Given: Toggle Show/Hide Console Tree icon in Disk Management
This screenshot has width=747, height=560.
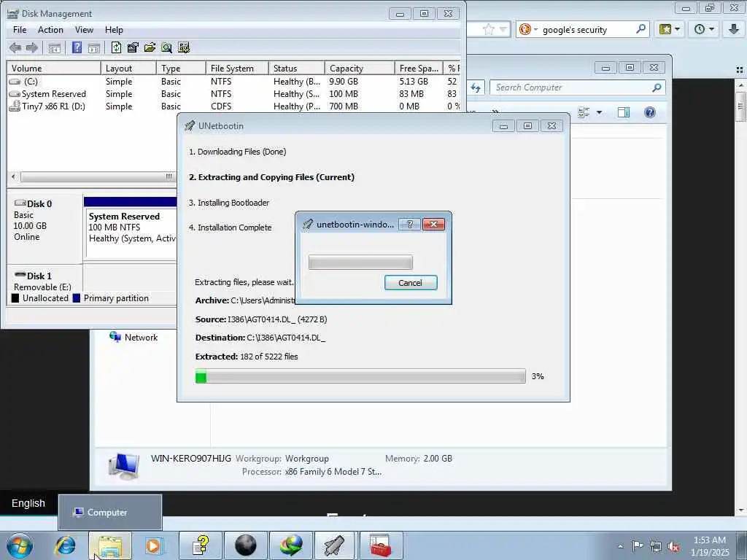Looking at the screenshot, I should (54, 47).
